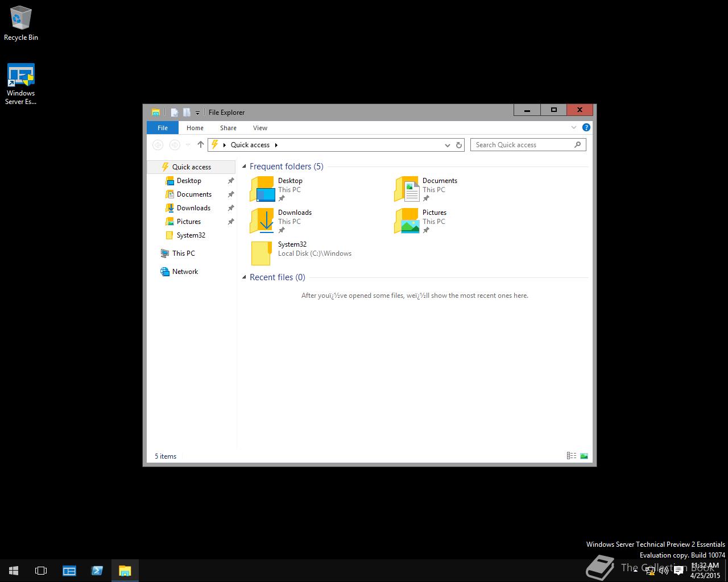Screen dimensions: 728x582
Task: Click the Quick access breadcrumb text
Action: coord(250,145)
